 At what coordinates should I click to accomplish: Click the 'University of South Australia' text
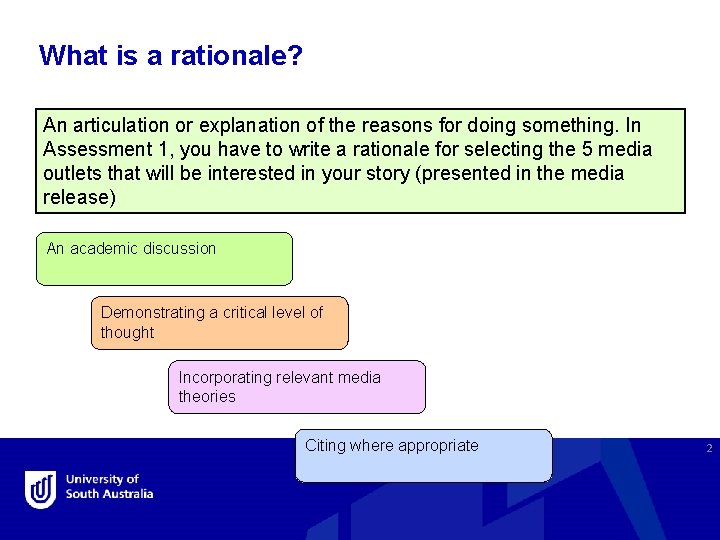click(109, 486)
